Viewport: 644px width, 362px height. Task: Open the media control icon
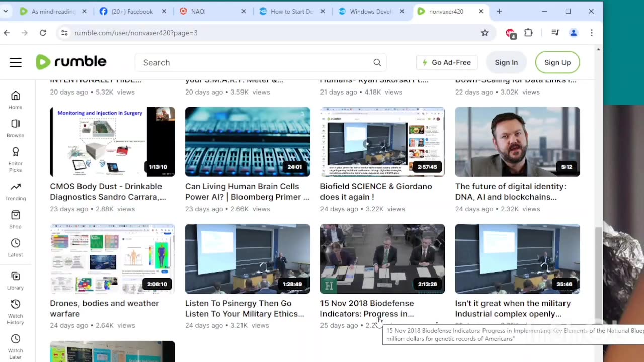(x=555, y=33)
